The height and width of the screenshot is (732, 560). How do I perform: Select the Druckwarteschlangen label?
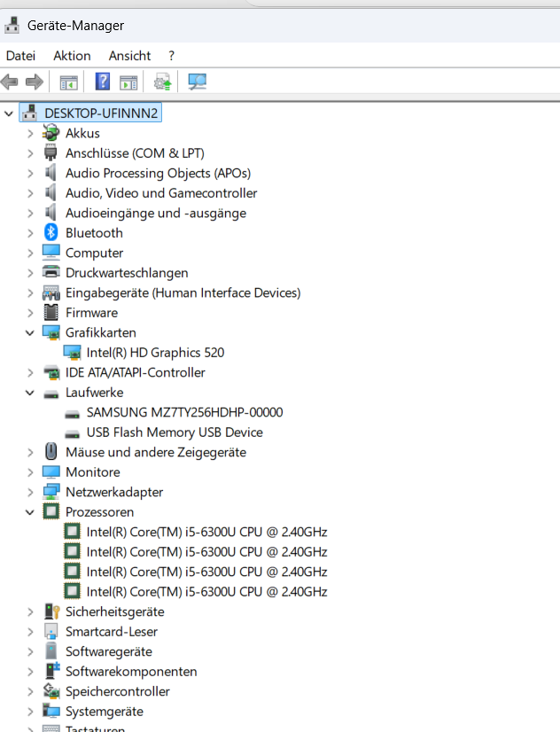tap(127, 273)
